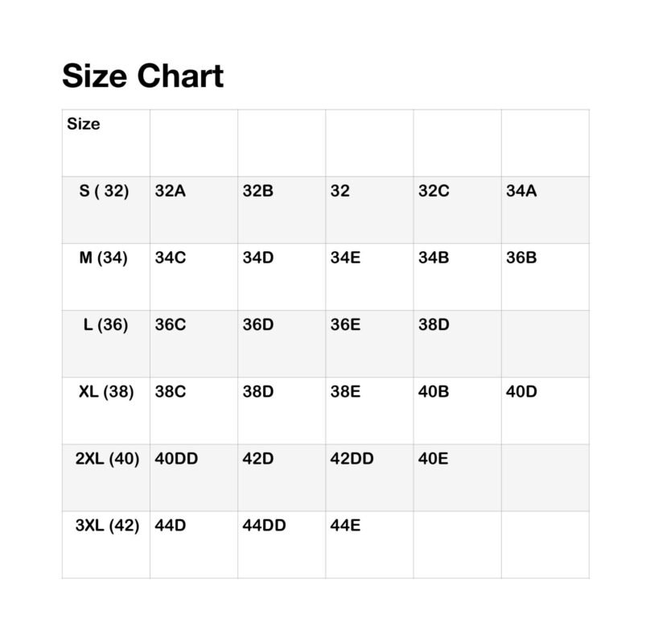
Task: Select the 44E size cell
Action: (346, 526)
